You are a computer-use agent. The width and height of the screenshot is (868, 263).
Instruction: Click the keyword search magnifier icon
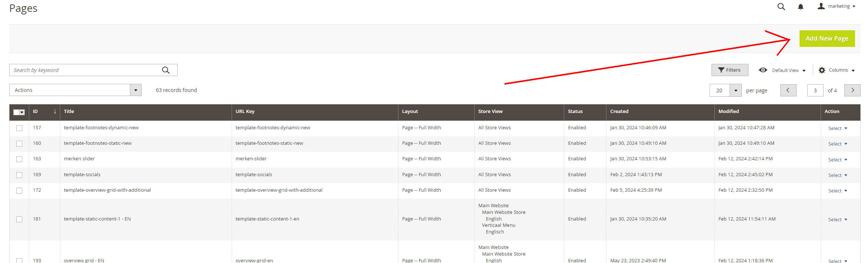(166, 70)
